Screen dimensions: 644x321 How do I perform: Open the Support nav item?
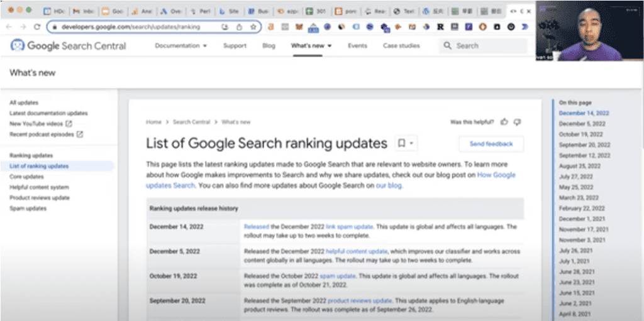235,46
